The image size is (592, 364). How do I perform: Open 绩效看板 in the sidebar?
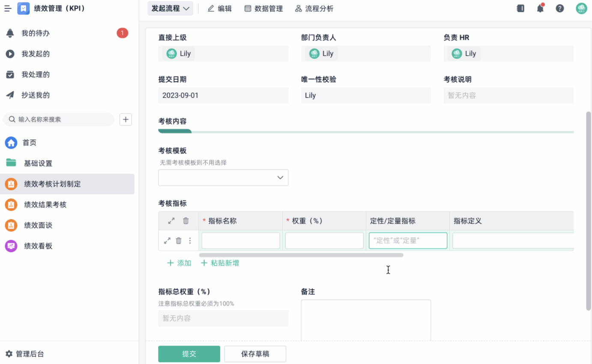click(38, 246)
